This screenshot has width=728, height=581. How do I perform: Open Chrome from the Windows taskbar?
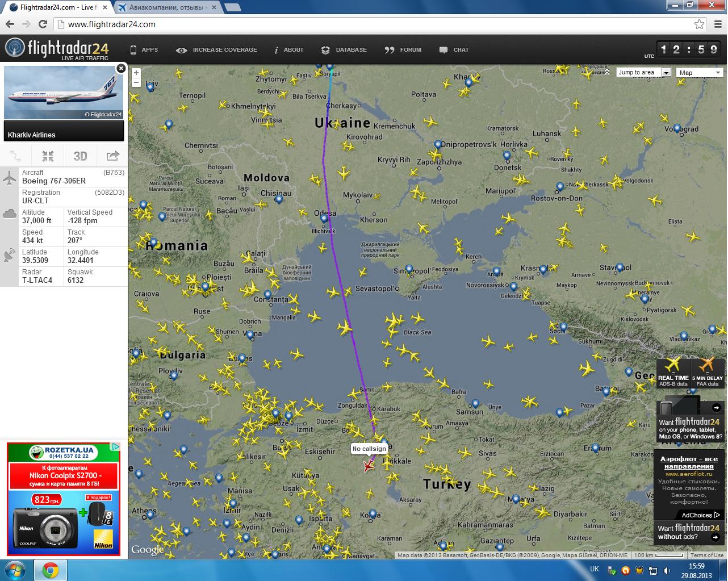pyautogui.click(x=50, y=570)
